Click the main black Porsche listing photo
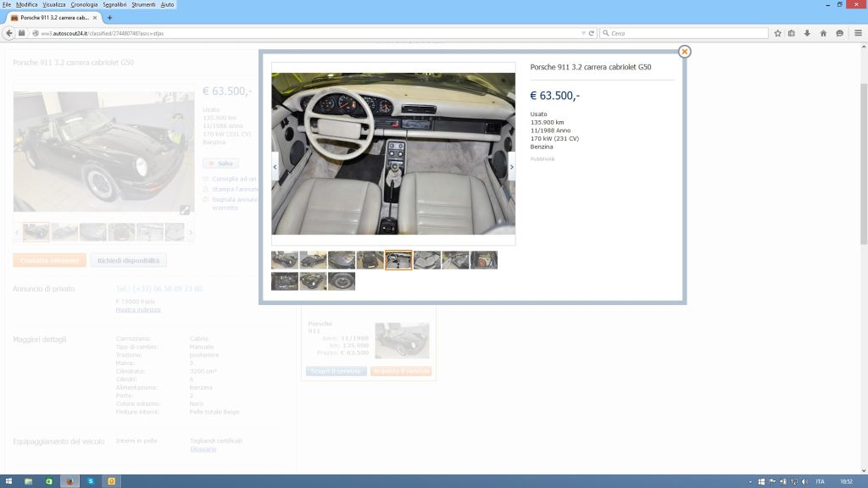868x488 pixels. tap(104, 152)
